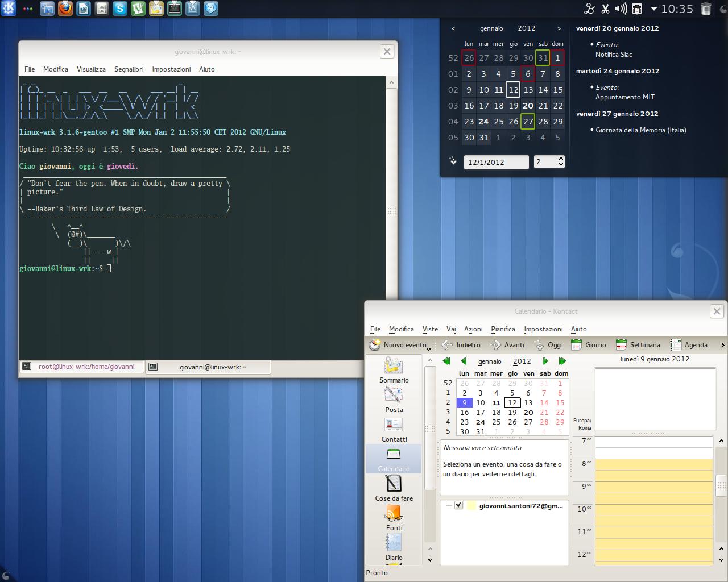Open the KDE application launcher
This screenshot has width=728, height=582.
[8, 9]
